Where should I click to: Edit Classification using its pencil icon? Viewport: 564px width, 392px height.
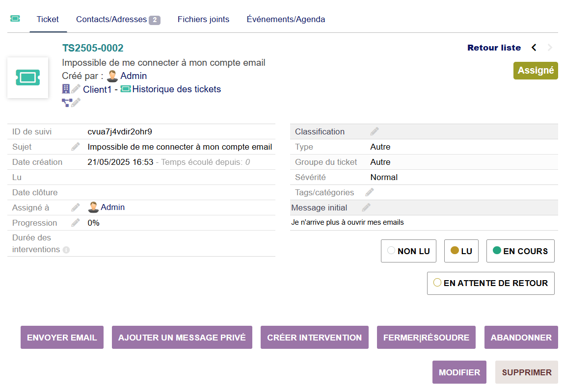point(375,131)
